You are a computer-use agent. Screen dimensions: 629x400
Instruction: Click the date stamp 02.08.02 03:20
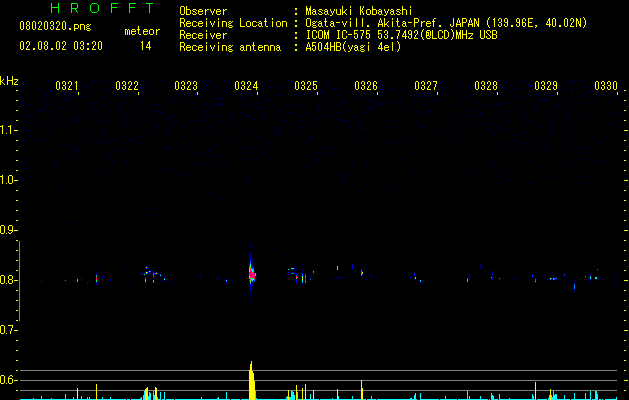point(61,46)
